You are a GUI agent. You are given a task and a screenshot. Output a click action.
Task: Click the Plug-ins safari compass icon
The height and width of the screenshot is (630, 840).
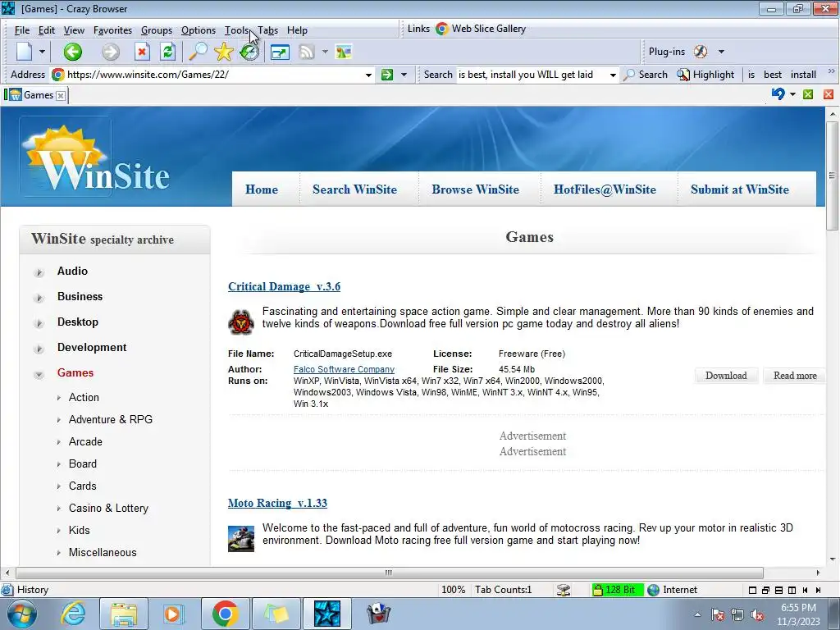[701, 52]
